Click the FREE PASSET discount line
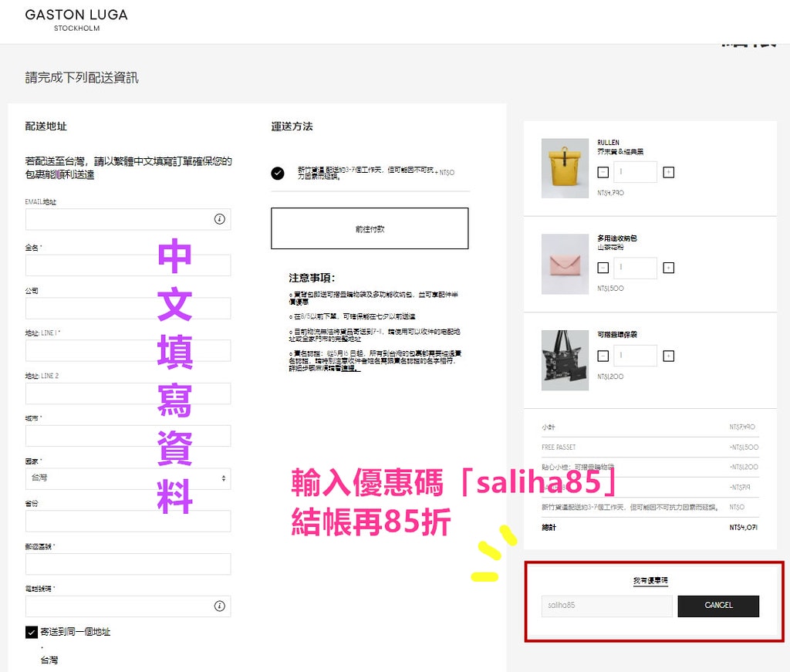 tap(650, 447)
